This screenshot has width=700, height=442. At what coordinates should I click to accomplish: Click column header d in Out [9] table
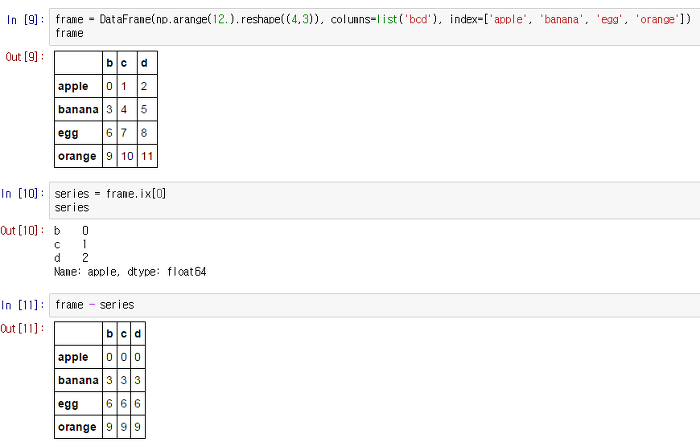coord(147,63)
